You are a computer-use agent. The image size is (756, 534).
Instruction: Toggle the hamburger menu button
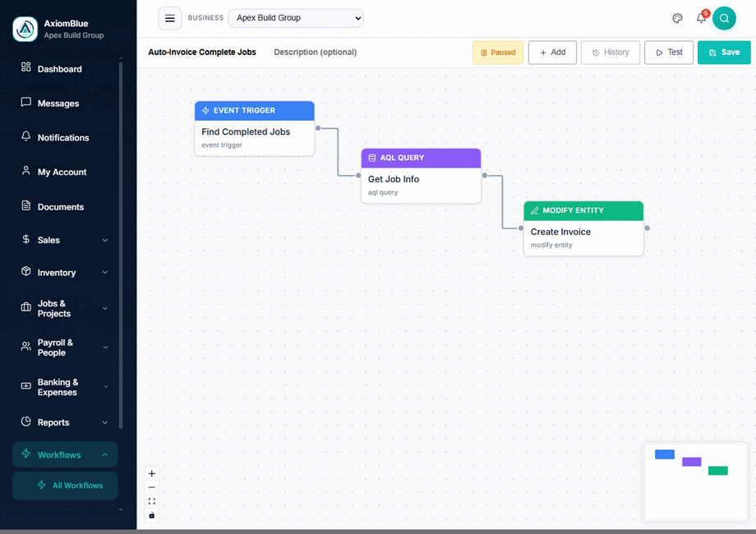[x=170, y=18]
